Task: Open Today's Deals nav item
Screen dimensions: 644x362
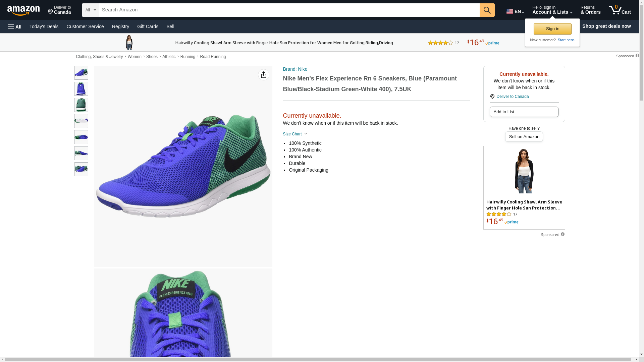Action: coord(44,26)
